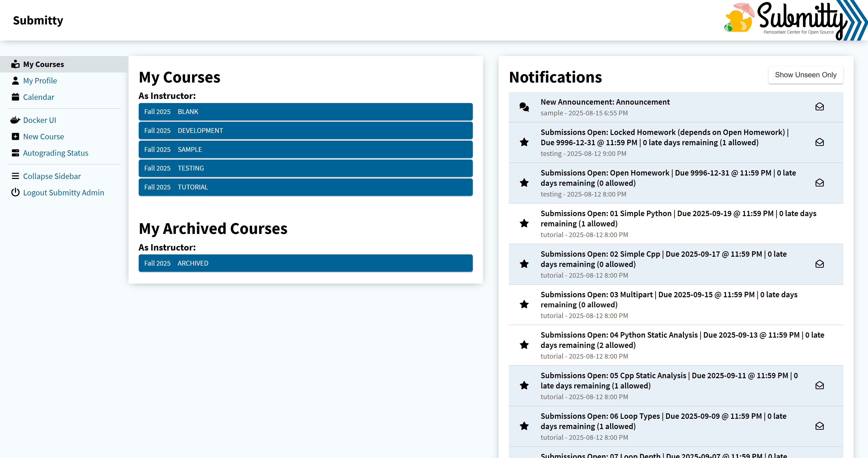The width and height of the screenshot is (868, 458).
Task: Click the New Course plus icon
Action: click(15, 136)
